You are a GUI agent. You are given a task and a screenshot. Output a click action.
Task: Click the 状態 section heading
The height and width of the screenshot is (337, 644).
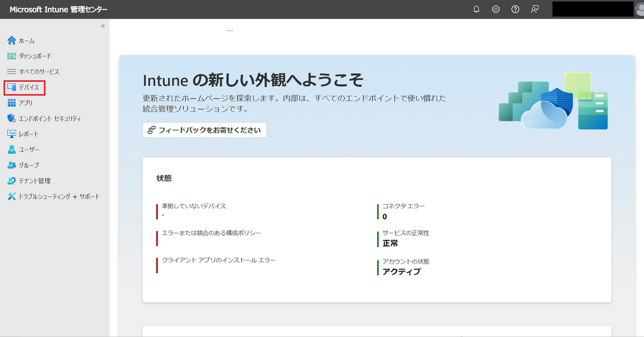click(x=164, y=178)
